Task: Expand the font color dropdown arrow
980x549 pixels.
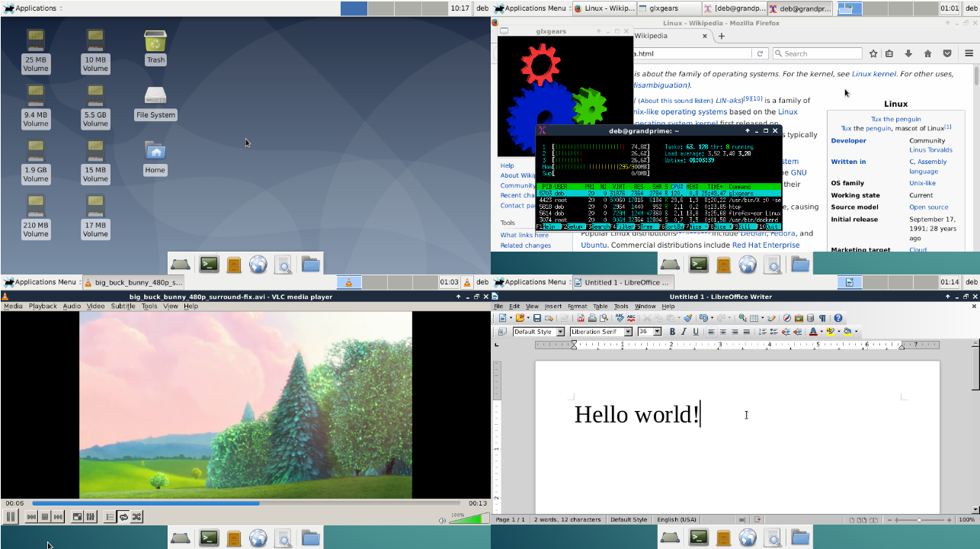Action: tap(821, 332)
